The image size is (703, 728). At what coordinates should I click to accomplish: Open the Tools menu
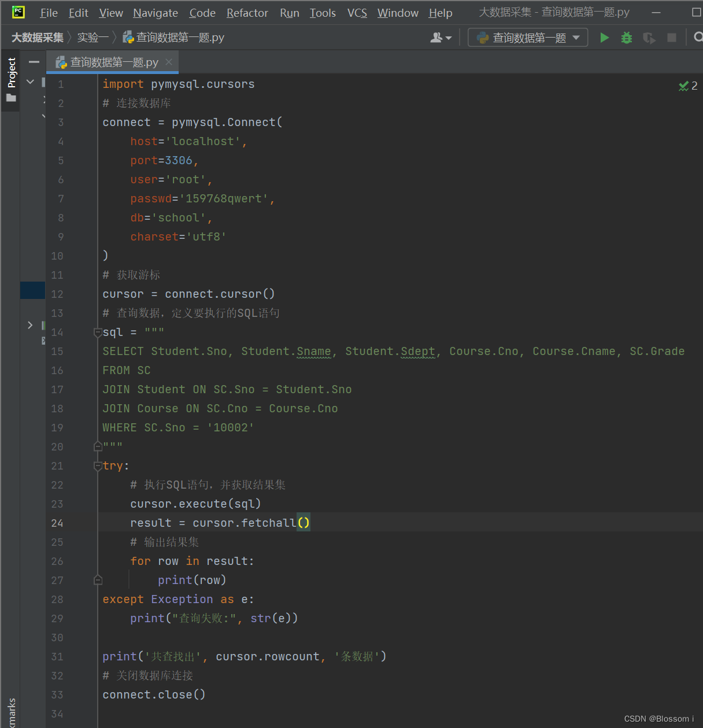(323, 13)
